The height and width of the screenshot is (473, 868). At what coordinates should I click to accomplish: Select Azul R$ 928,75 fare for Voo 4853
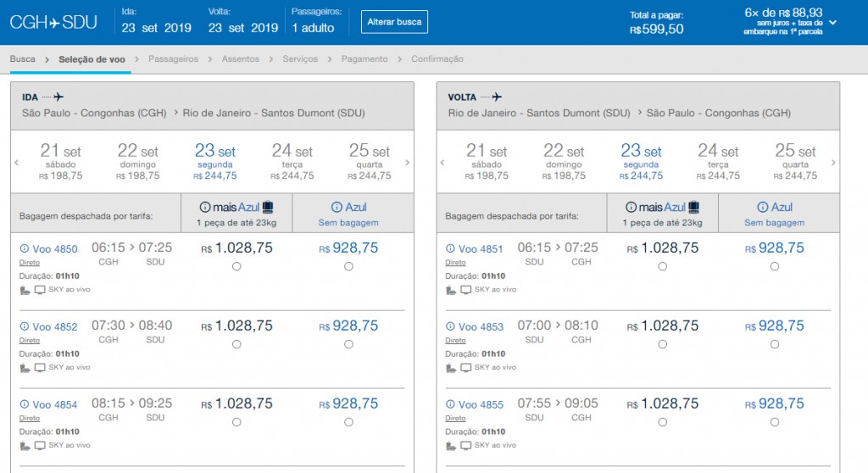pos(775,344)
